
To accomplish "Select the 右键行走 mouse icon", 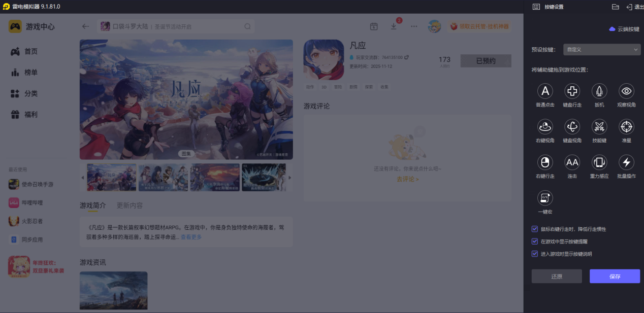I will [x=545, y=162].
